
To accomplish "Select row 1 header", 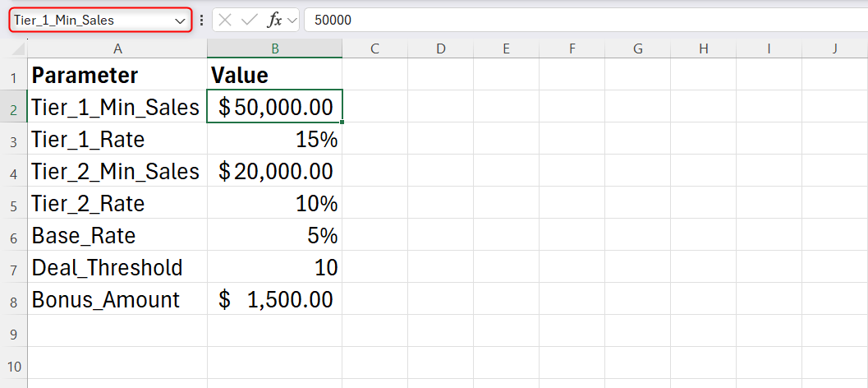I will 14,75.
